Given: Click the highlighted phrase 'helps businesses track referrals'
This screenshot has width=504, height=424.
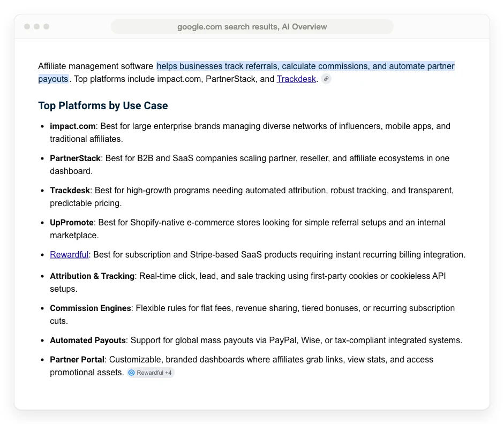Looking at the screenshot, I should pyautogui.click(x=218, y=66).
